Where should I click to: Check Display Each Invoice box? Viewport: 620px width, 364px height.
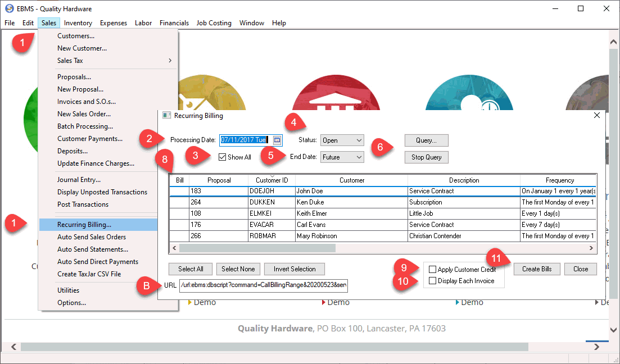(x=432, y=281)
